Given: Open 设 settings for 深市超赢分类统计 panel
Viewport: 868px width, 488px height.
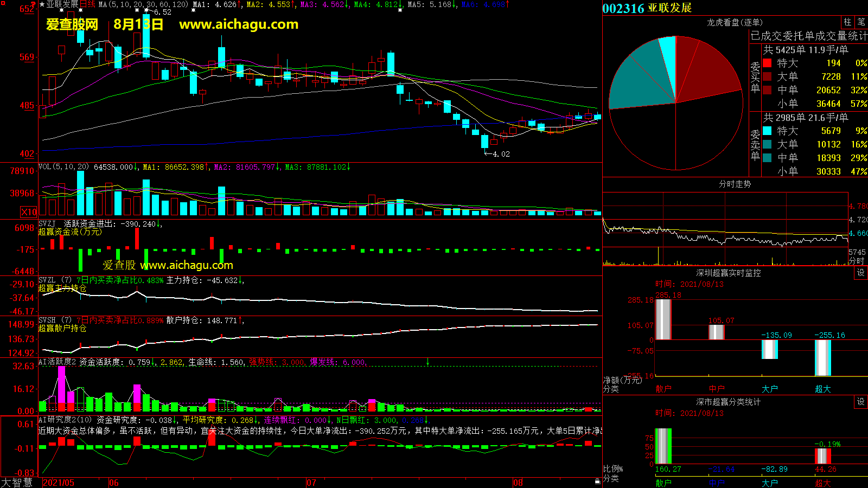Looking at the screenshot, I should point(860,402).
